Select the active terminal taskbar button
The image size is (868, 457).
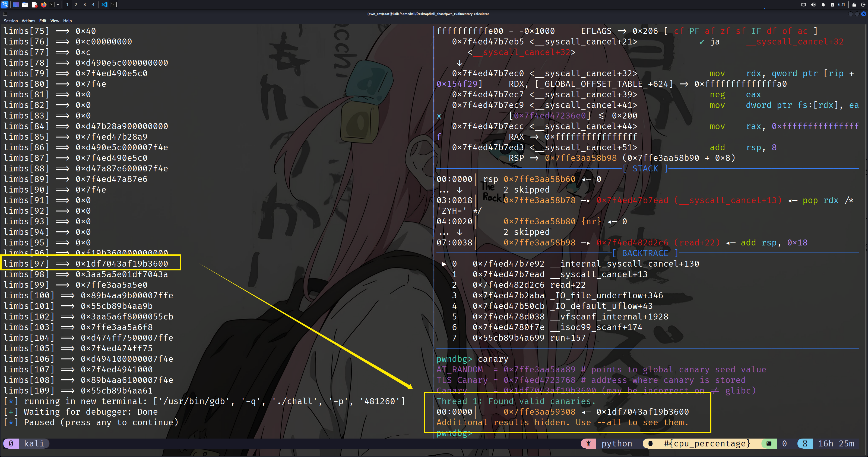pyautogui.click(x=114, y=4)
